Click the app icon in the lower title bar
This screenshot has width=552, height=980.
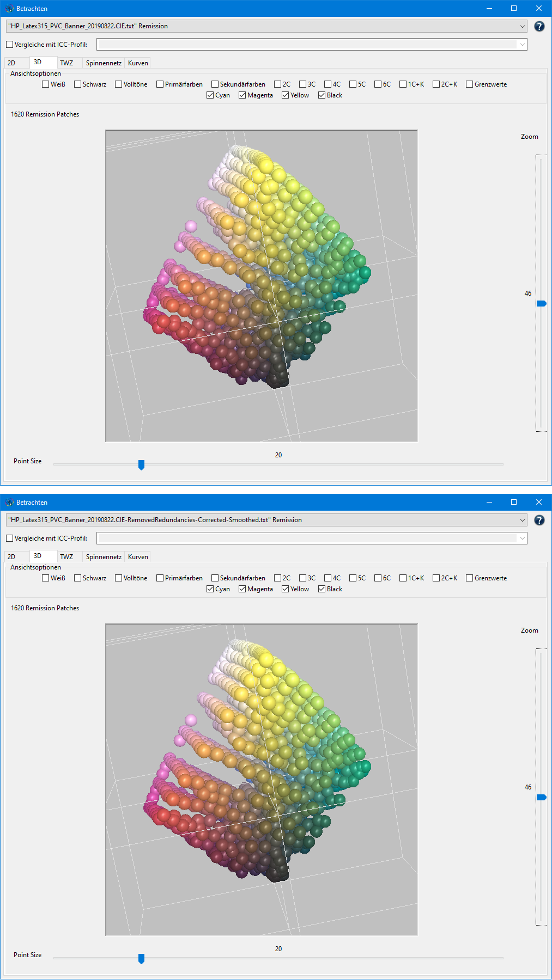[x=9, y=503]
